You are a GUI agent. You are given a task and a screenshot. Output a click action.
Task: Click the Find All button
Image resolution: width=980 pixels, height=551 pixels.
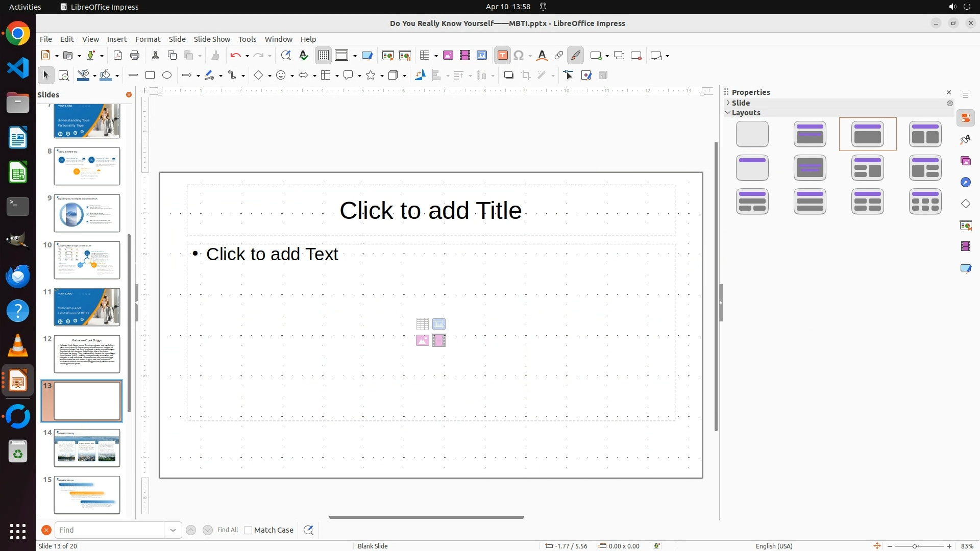[x=228, y=530]
